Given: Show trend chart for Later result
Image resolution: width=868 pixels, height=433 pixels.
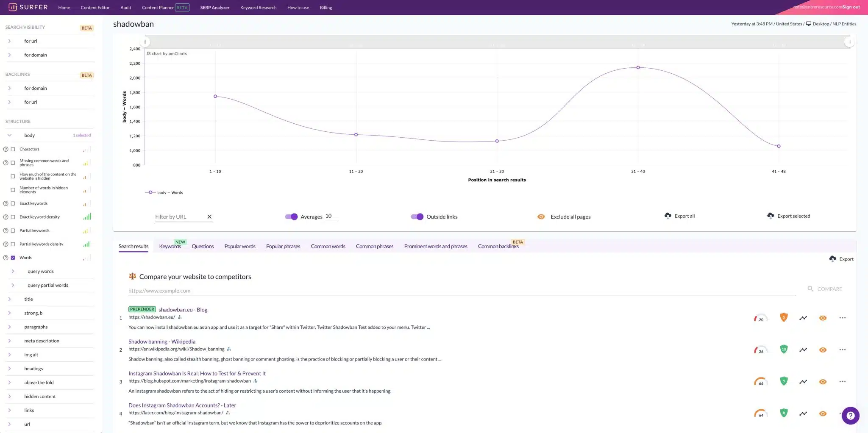Looking at the screenshot, I should (x=803, y=413).
